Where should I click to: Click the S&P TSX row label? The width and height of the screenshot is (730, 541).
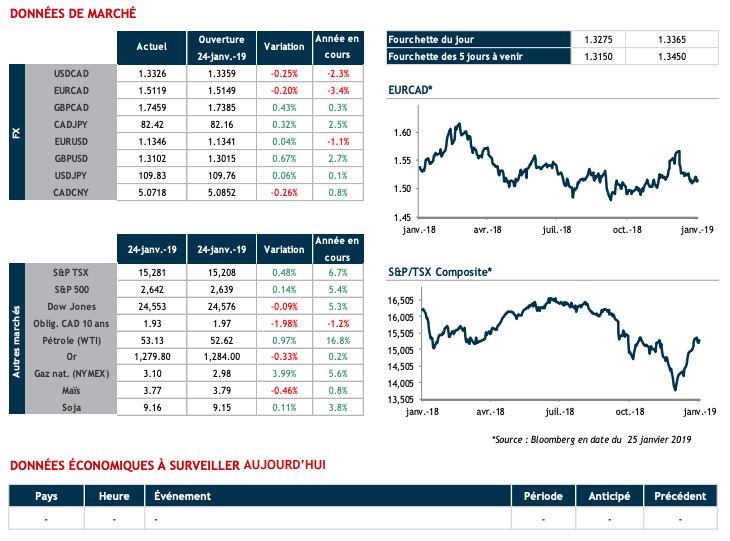[69, 272]
